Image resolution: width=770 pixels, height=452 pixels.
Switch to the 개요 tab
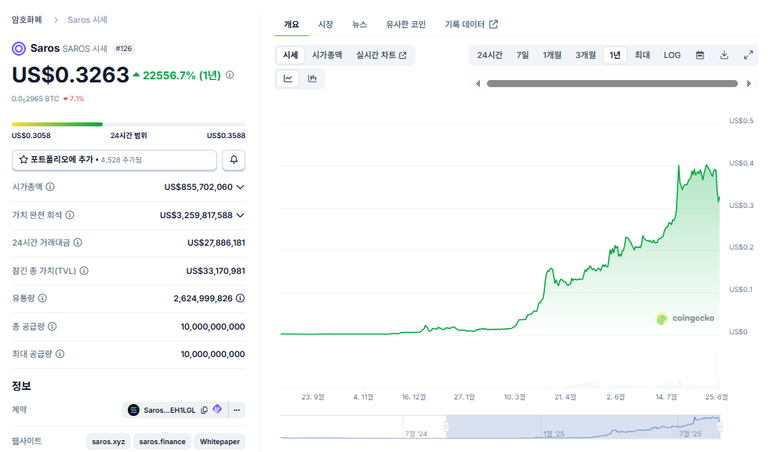tap(291, 24)
